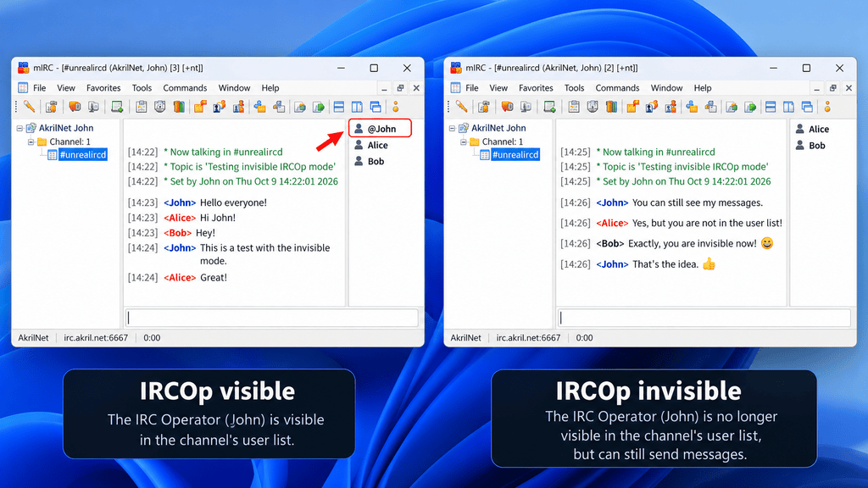868x488 pixels.
Task: Open the View menu in left mIRC window
Action: [x=66, y=88]
